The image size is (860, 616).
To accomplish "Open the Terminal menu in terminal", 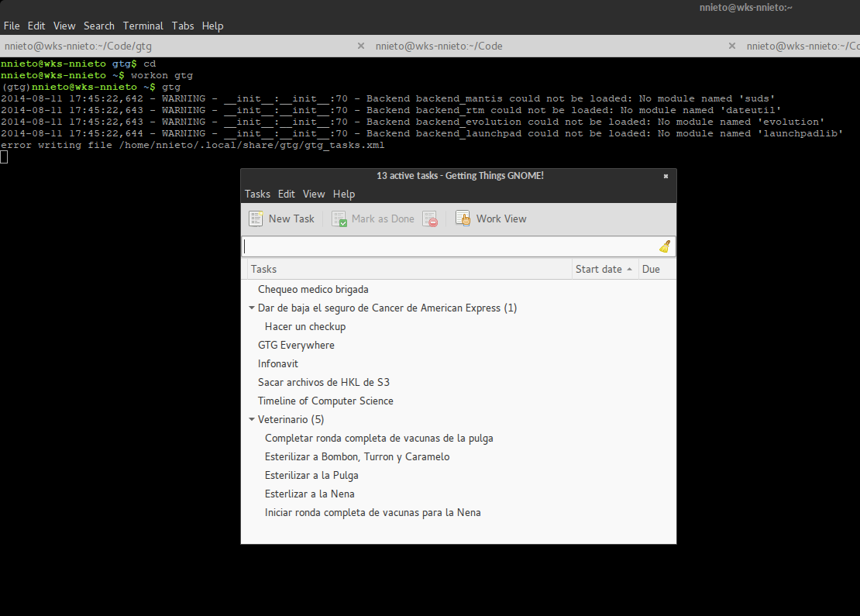I will pyautogui.click(x=143, y=26).
